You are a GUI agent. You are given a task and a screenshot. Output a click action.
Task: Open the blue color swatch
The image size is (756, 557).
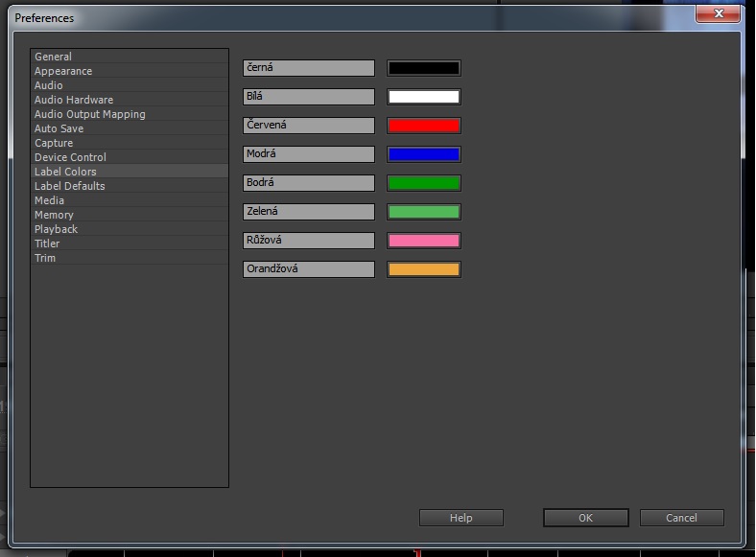[x=424, y=154]
